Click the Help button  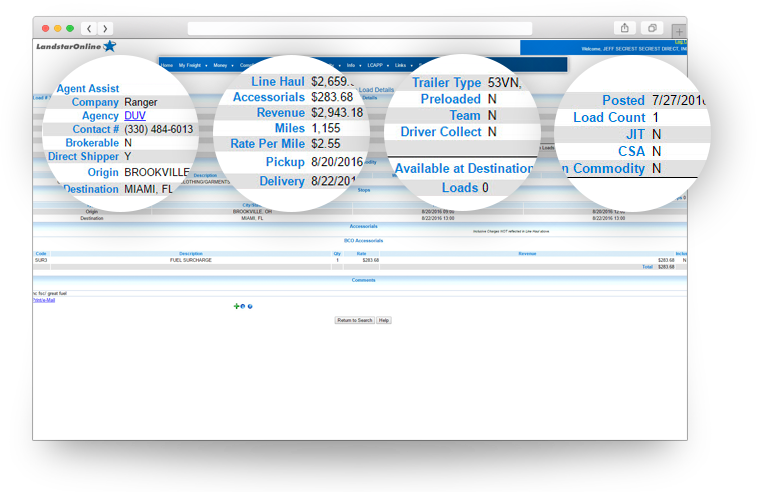pos(384,320)
